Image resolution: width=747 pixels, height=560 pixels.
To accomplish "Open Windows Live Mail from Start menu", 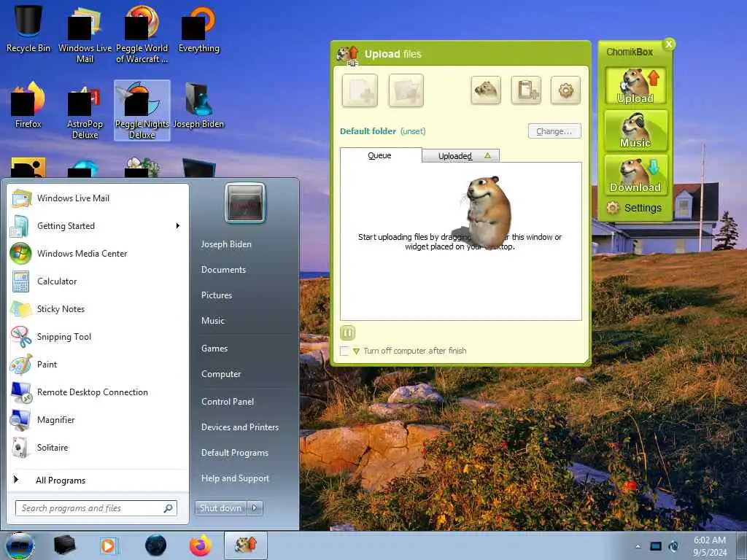I will [x=98, y=198].
